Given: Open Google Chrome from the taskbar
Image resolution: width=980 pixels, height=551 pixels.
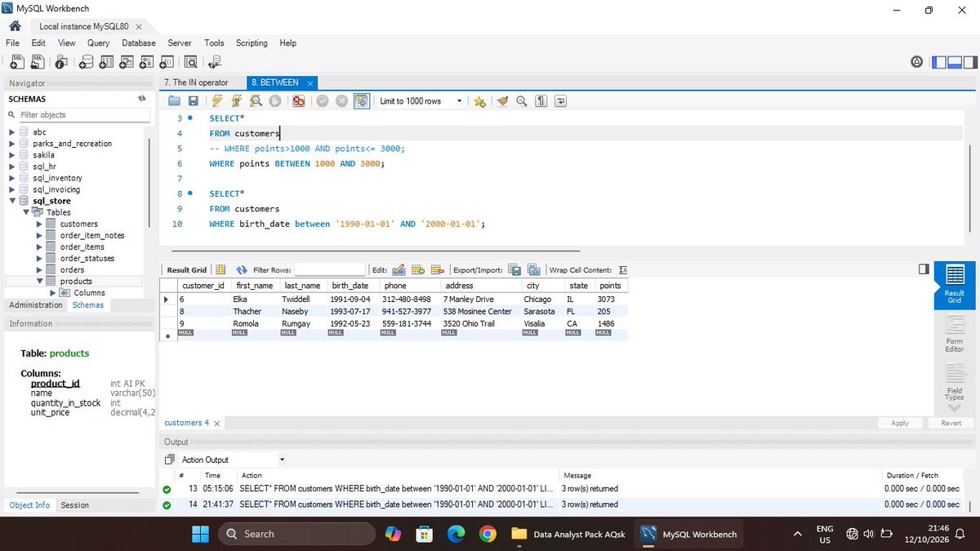Looking at the screenshot, I should pyautogui.click(x=487, y=534).
